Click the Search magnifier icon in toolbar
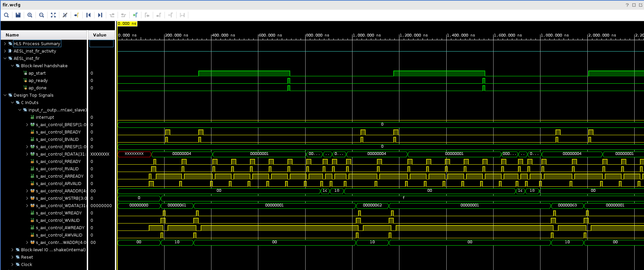Image resolution: width=644 pixels, height=270 pixels. 6,15
